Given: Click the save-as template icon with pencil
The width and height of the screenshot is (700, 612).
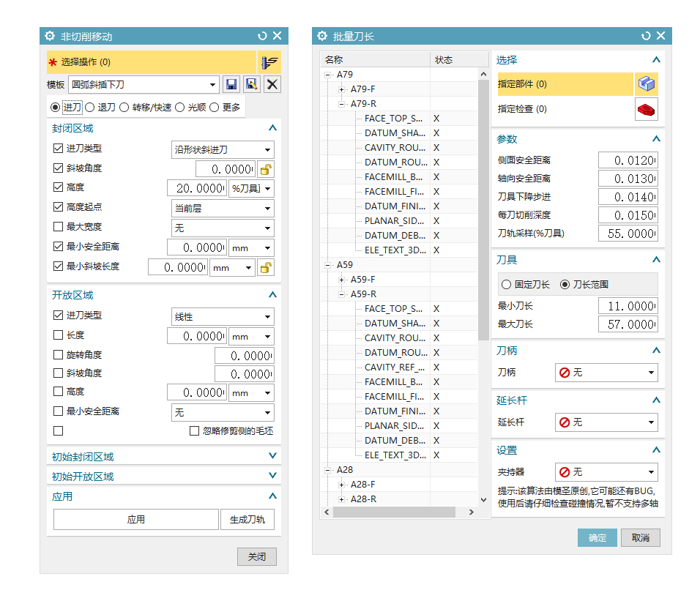Looking at the screenshot, I should [x=252, y=84].
